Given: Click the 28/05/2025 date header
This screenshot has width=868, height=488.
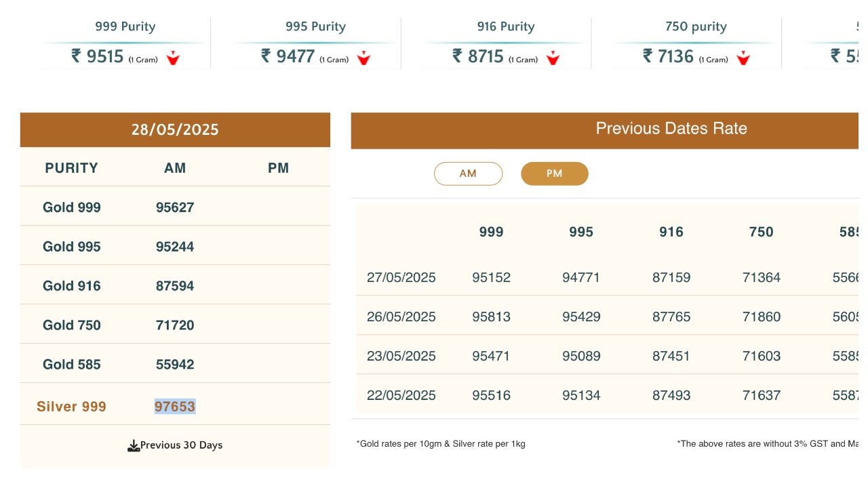Looking at the screenshot, I should point(175,130).
